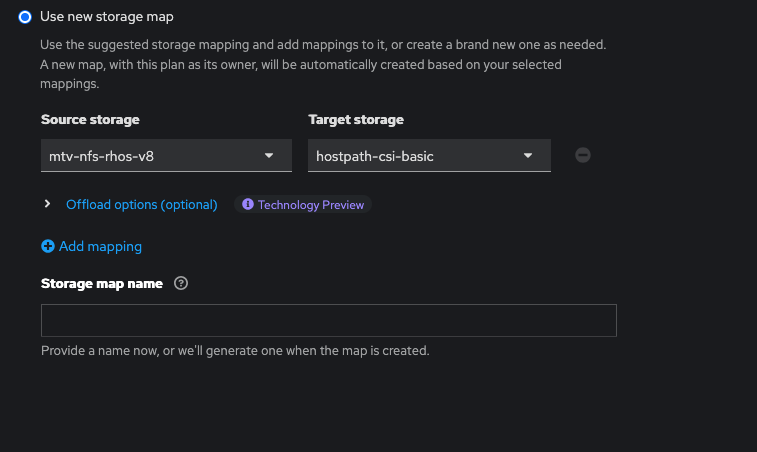The image size is (757, 452).
Task: Remove the storage mapping with minus icon
Action: [583, 155]
